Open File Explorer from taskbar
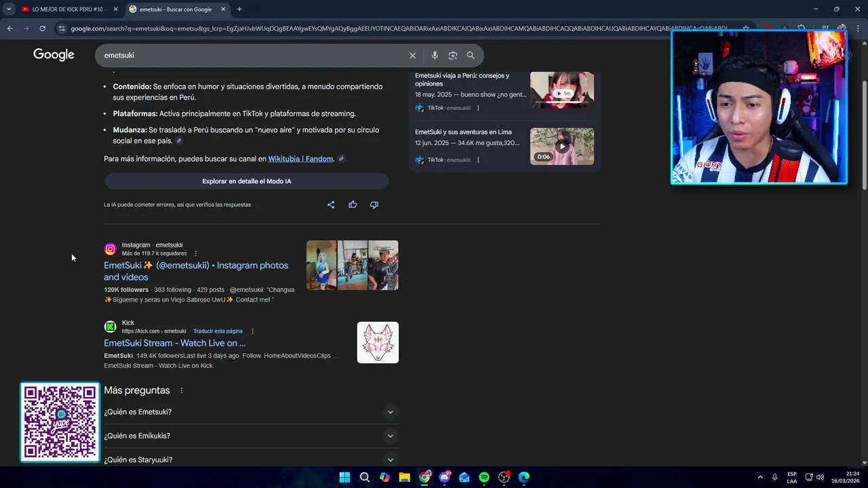This screenshot has width=868, height=488. (x=404, y=477)
